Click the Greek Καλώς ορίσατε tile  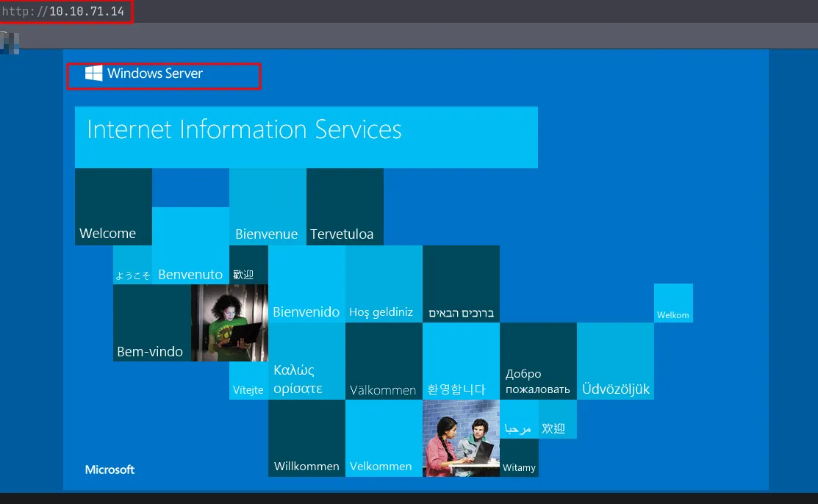click(306, 361)
